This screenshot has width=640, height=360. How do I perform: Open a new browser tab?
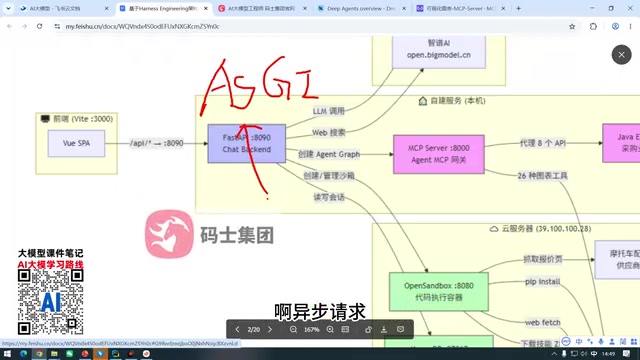(x=518, y=8)
